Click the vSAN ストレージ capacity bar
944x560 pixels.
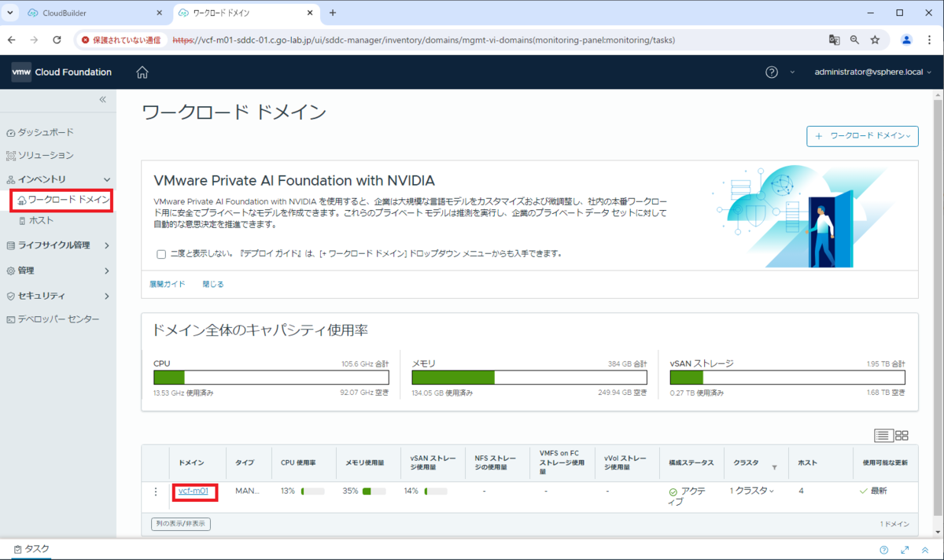point(787,378)
